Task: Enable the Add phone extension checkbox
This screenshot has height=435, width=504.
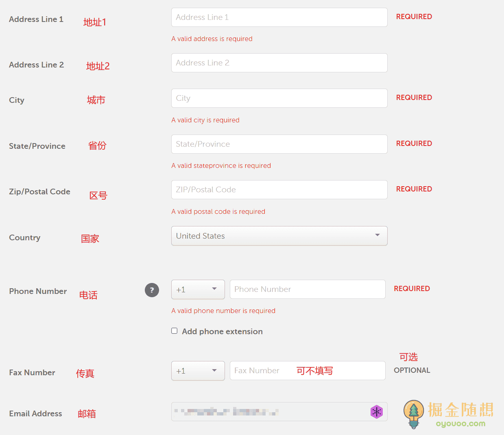Action: pos(175,331)
